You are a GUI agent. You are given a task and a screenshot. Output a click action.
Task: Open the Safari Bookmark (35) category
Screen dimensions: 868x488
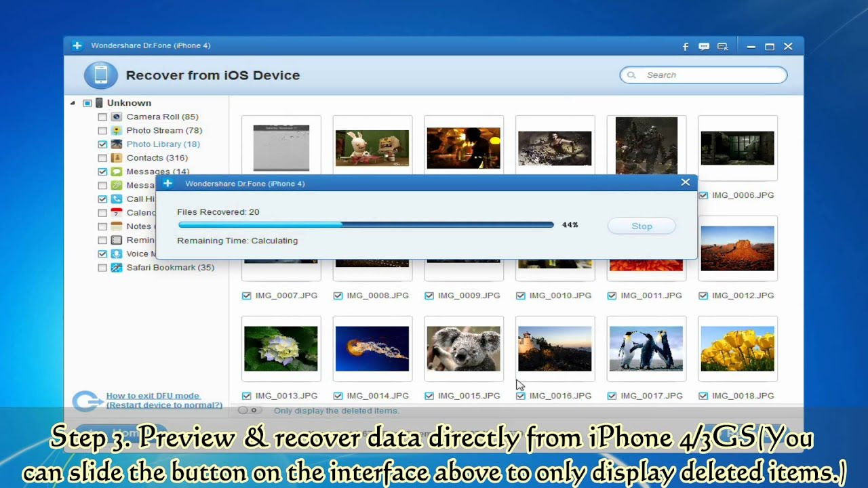pyautogui.click(x=170, y=268)
